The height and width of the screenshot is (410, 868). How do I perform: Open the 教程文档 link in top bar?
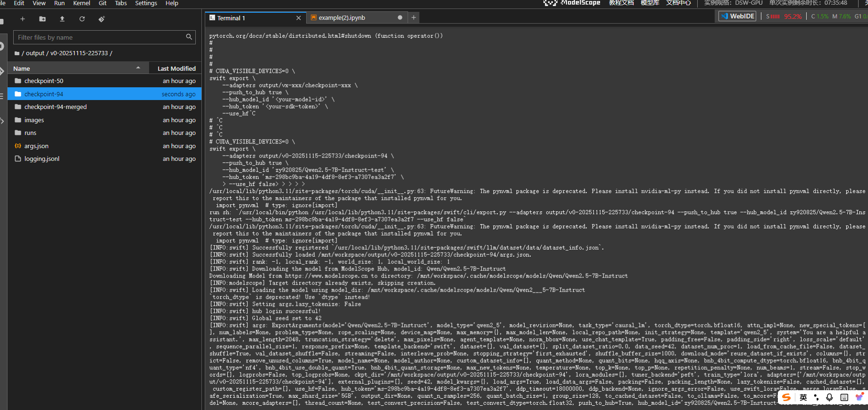(x=621, y=3)
